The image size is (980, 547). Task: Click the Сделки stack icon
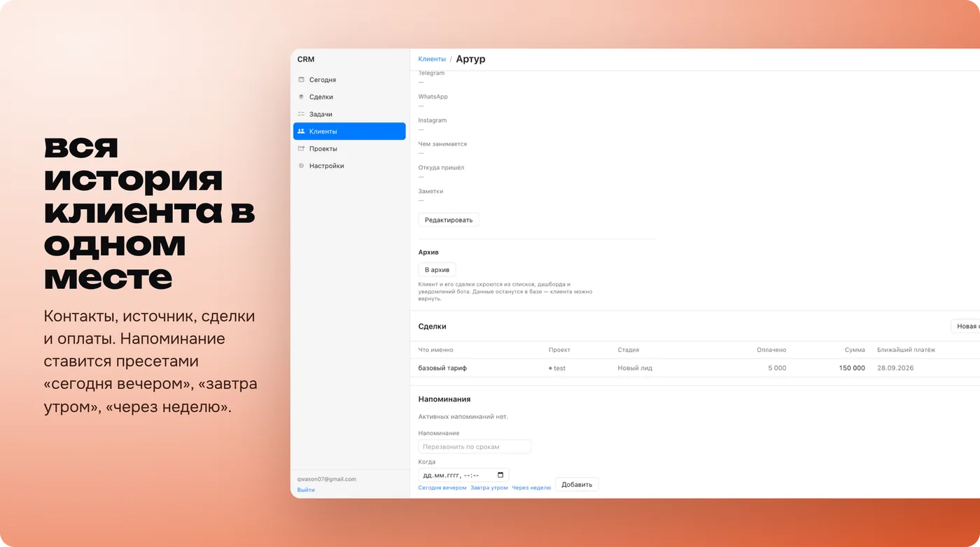[x=301, y=97]
